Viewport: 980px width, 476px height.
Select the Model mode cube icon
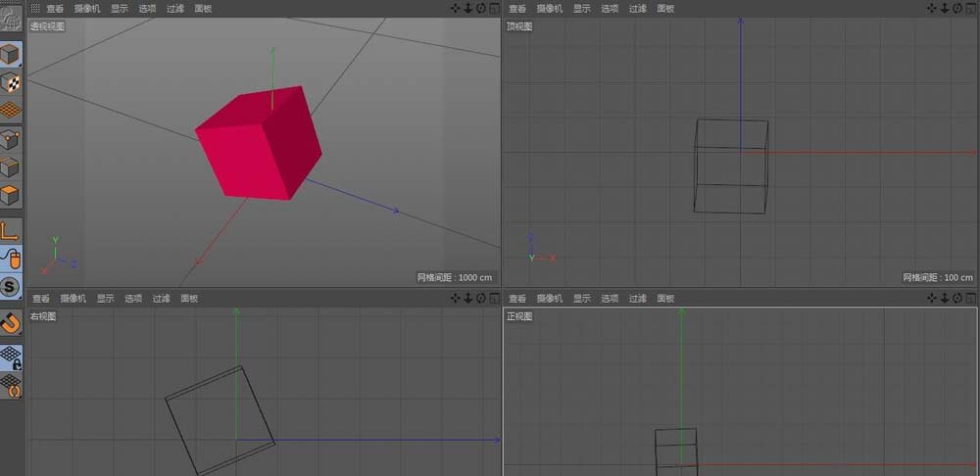[11, 53]
